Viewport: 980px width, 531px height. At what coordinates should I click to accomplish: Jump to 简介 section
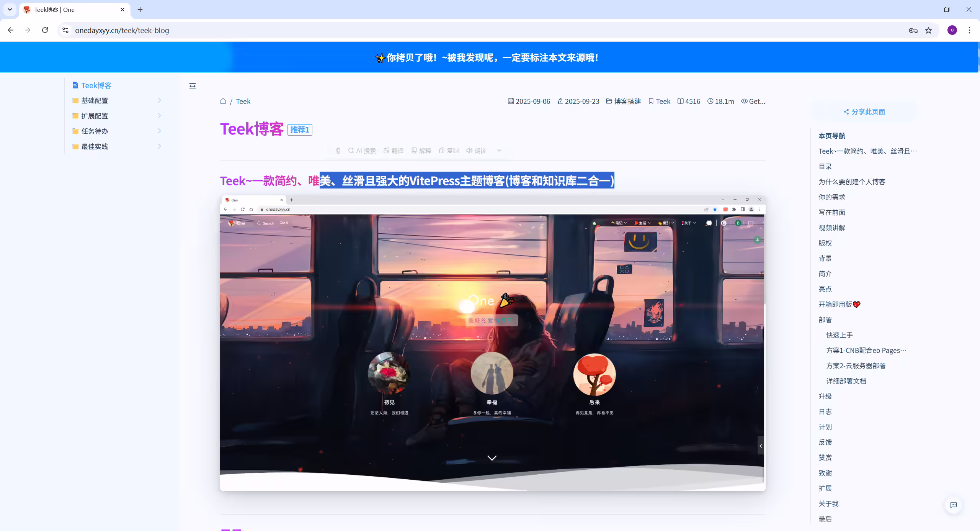(x=825, y=274)
